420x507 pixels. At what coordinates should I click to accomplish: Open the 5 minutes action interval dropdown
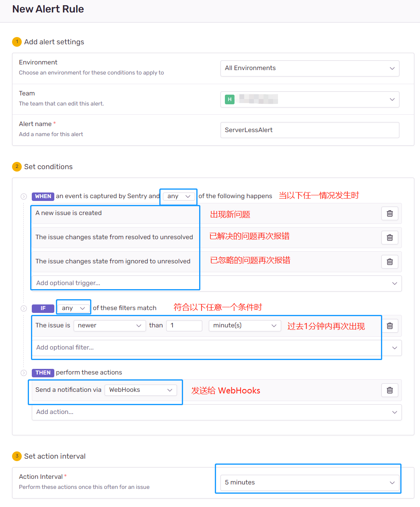tap(309, 482)
